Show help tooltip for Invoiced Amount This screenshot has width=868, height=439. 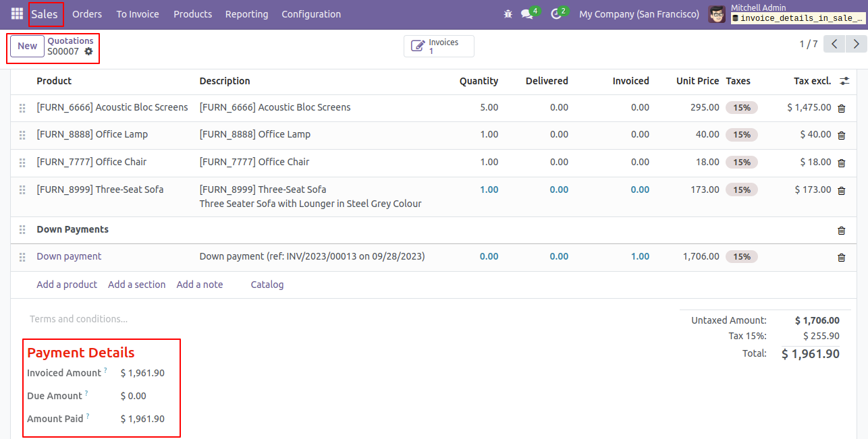coord(105,370)
